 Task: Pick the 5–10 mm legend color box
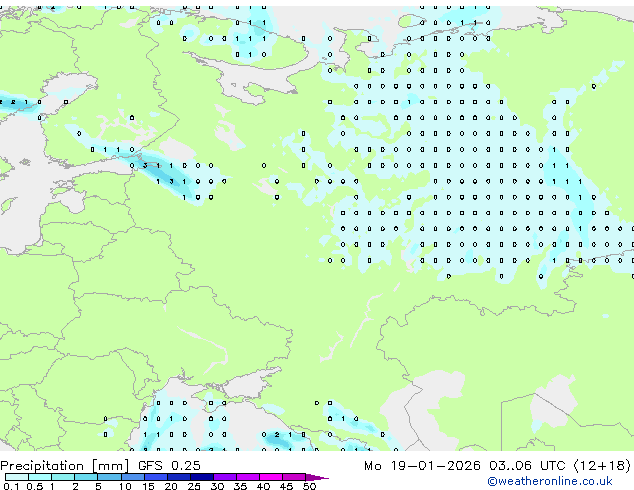[109, 477]
